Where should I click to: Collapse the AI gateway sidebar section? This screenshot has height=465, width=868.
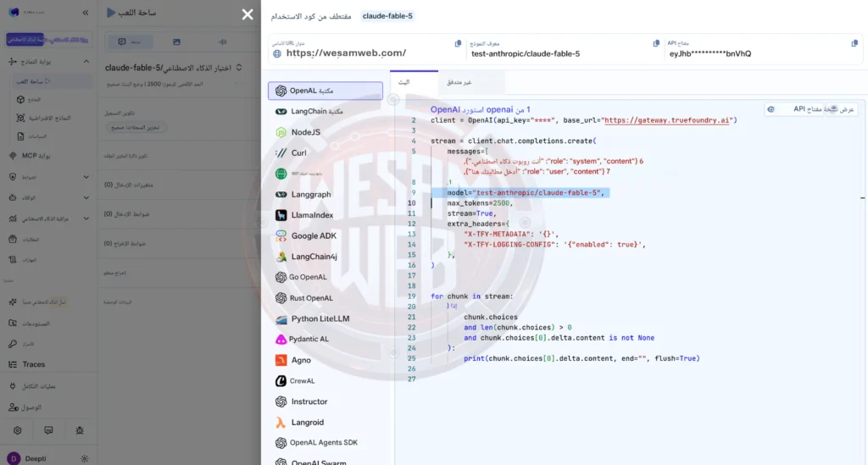(x=86, y=61)
